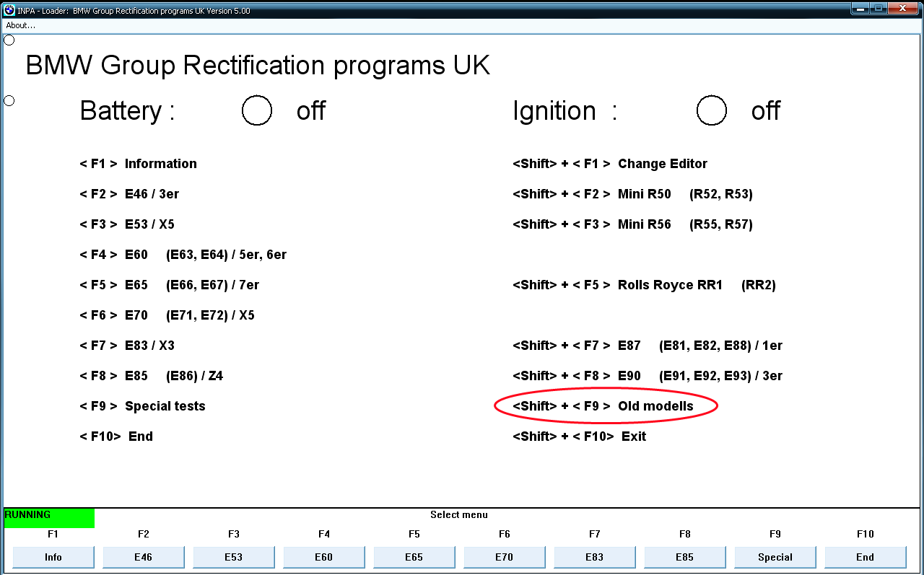The height and width of the screenshot is (575, 924).
Task: Select the '< F10> End' line
Action: coord(116,436)
